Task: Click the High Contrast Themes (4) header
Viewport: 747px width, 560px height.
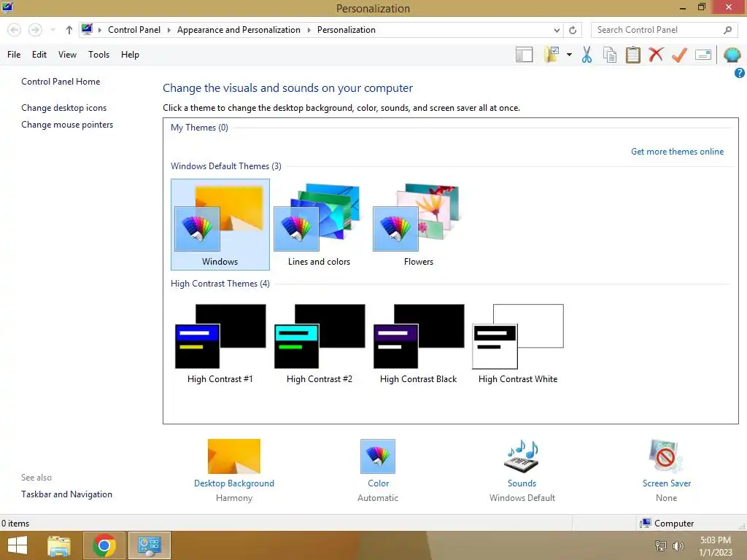Action: (x=220, y=284)
